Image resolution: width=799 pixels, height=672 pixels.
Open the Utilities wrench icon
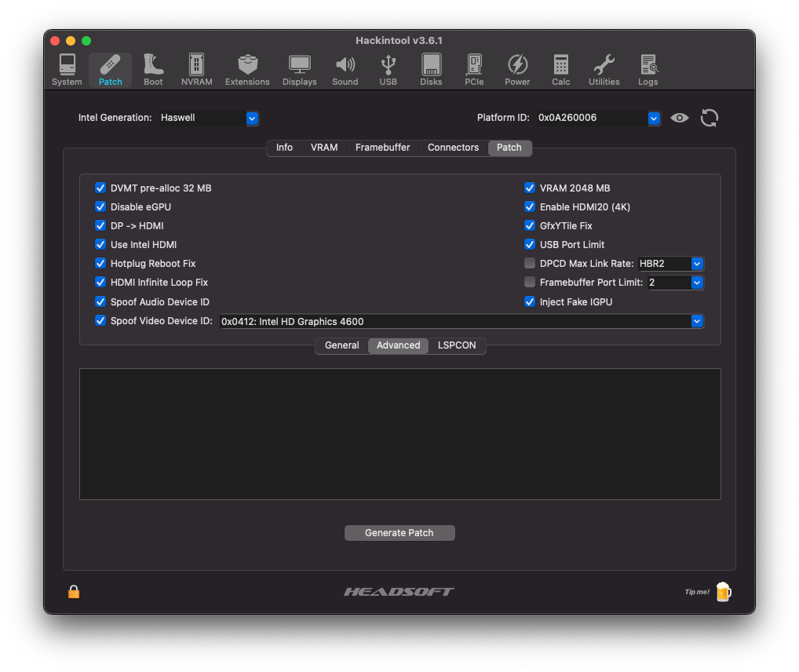(604, 70)
